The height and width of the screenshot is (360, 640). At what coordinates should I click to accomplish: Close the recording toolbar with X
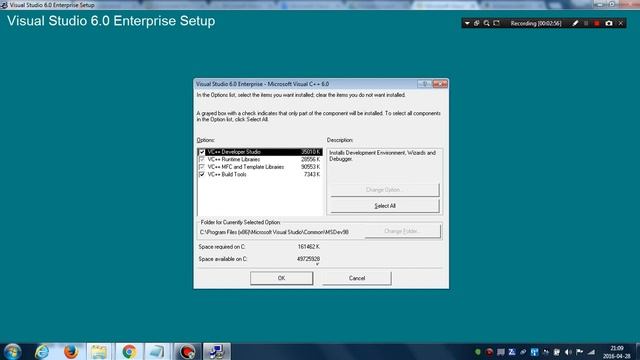(621, 23)
